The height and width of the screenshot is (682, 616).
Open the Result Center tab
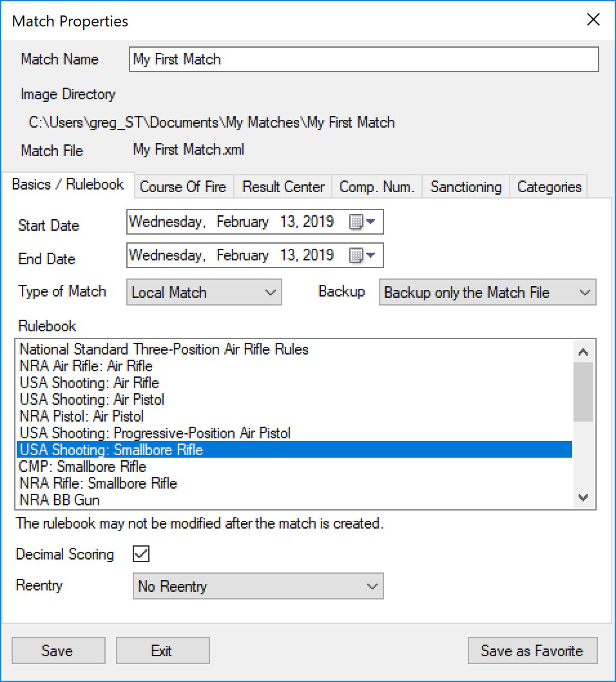284,187
